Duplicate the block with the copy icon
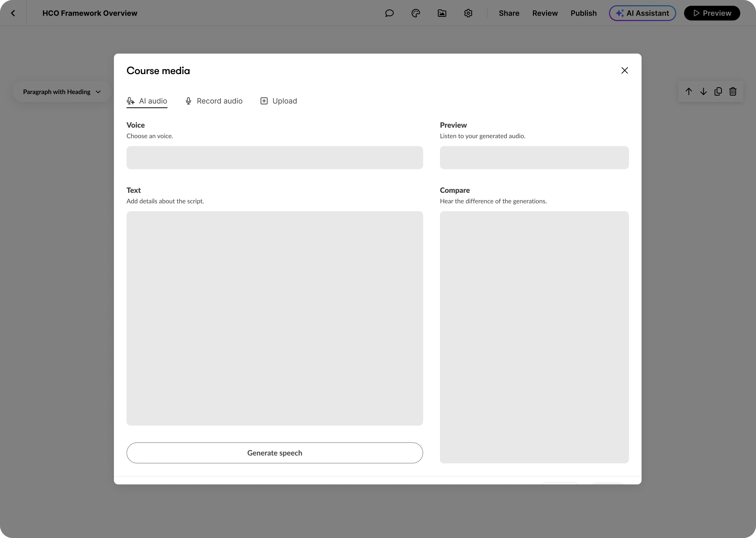This screenshot has height=538, width=756. [718, 91]
